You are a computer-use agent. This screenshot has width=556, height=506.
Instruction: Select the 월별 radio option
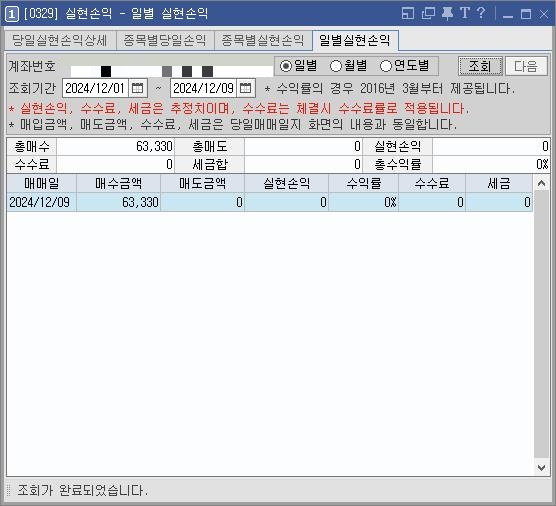[x=348, y=66]
